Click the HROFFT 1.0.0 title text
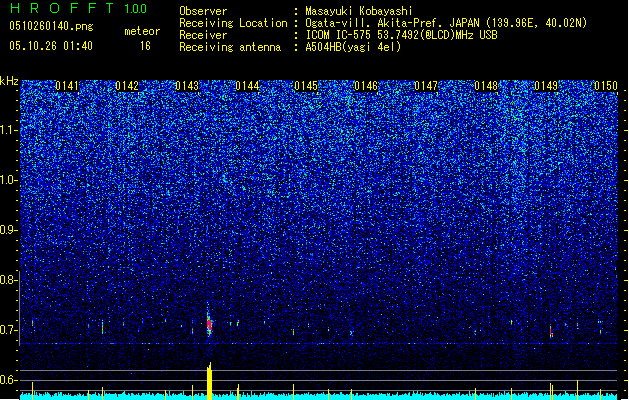629x400 pixels. (78, 8)
